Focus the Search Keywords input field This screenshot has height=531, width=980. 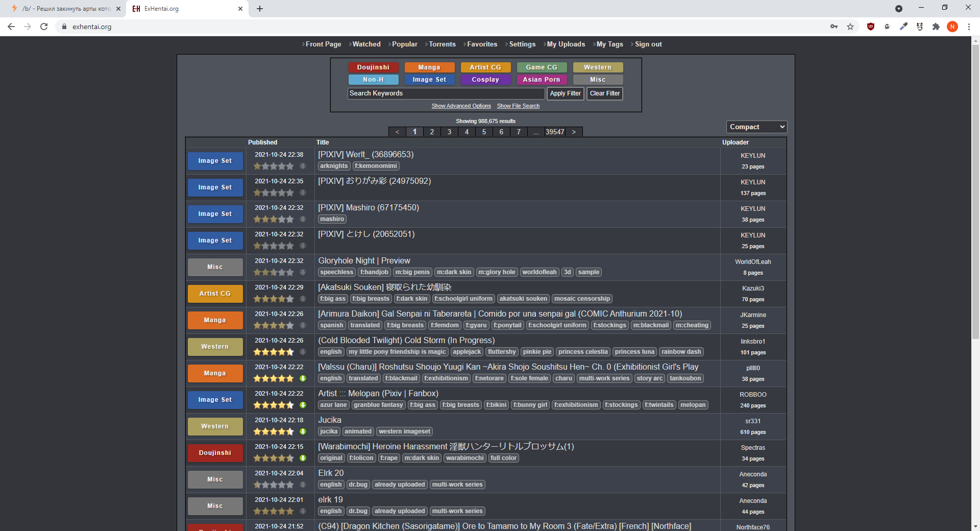coord(446,93)
